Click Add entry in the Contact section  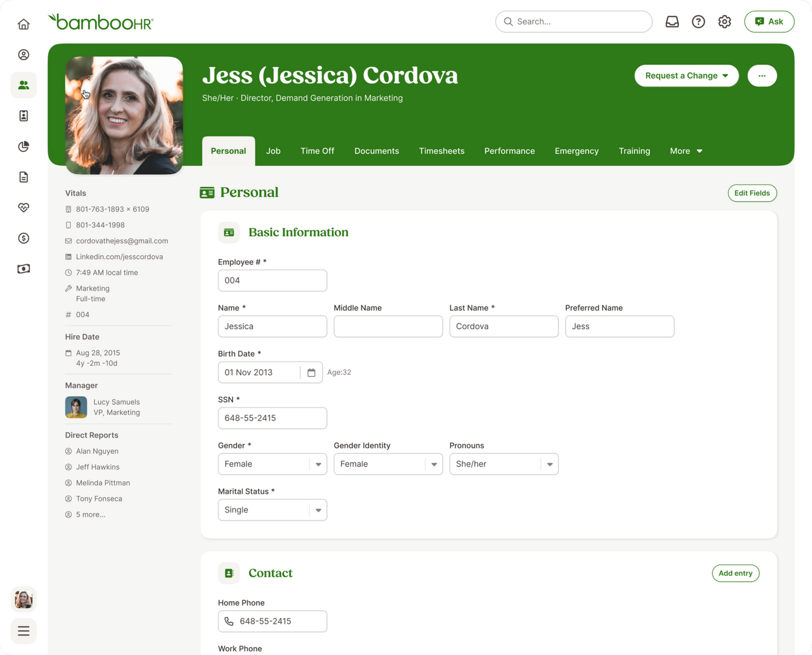(735, 573)
